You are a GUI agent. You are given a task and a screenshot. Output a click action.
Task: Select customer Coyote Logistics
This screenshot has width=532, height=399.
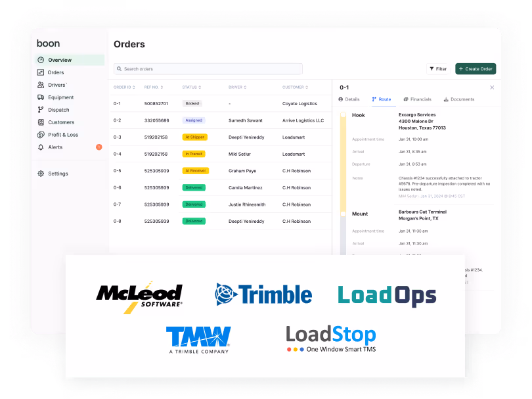(299, 104)
